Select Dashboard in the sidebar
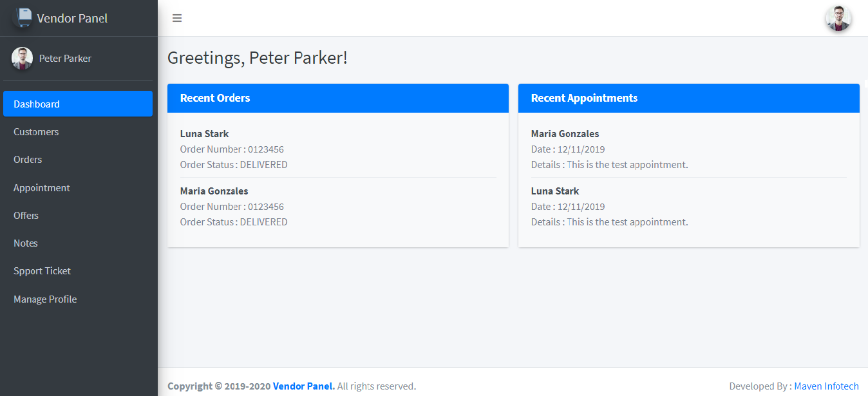This screenshot has height=396, width=868. [x=78, y=104]
